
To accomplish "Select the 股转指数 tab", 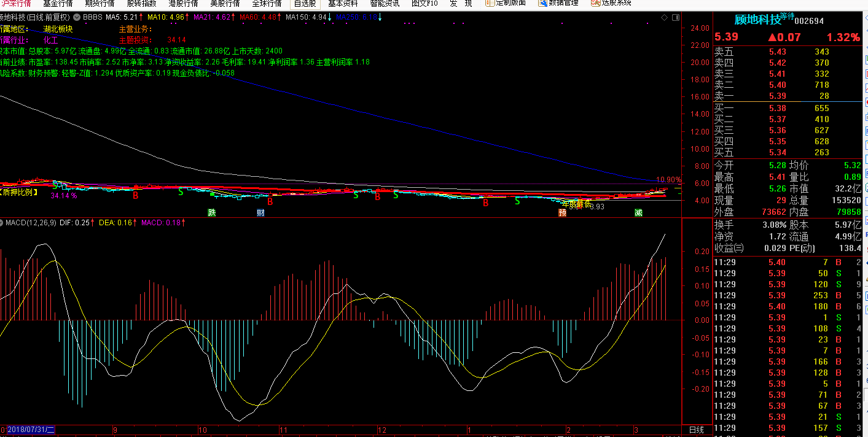I will (141, 3).
